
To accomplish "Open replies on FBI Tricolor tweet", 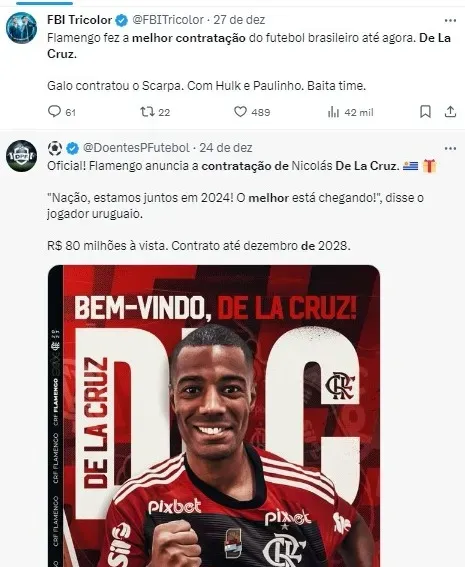I will pos(61,112).
